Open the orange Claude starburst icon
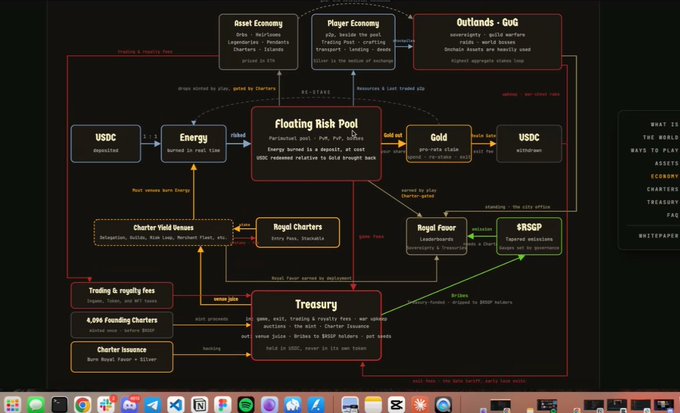The width and height of the screenshot is (680, 413). pyautogui.click(x=420, y=405)
